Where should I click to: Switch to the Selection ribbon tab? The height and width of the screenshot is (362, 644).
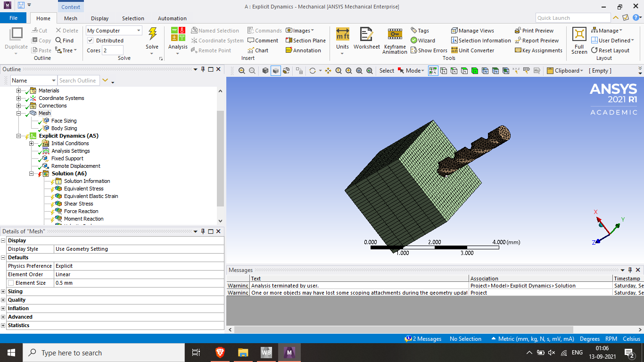(x=133, y=18)
